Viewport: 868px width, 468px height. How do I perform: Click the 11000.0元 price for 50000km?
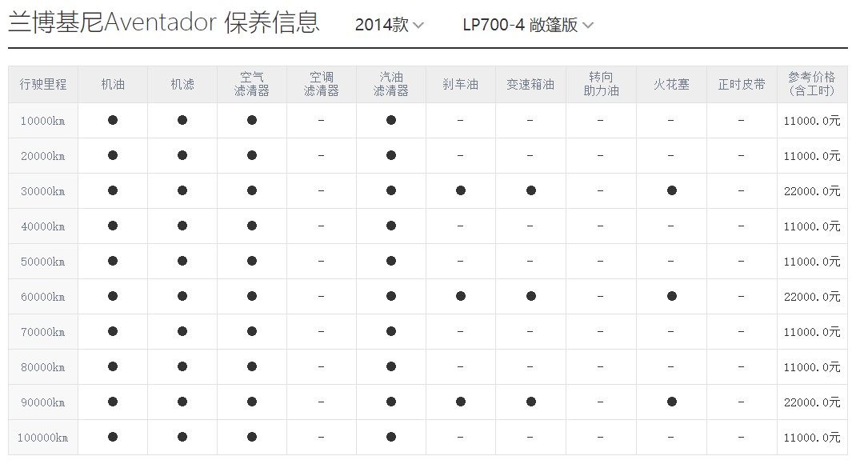tap(812, 262)
